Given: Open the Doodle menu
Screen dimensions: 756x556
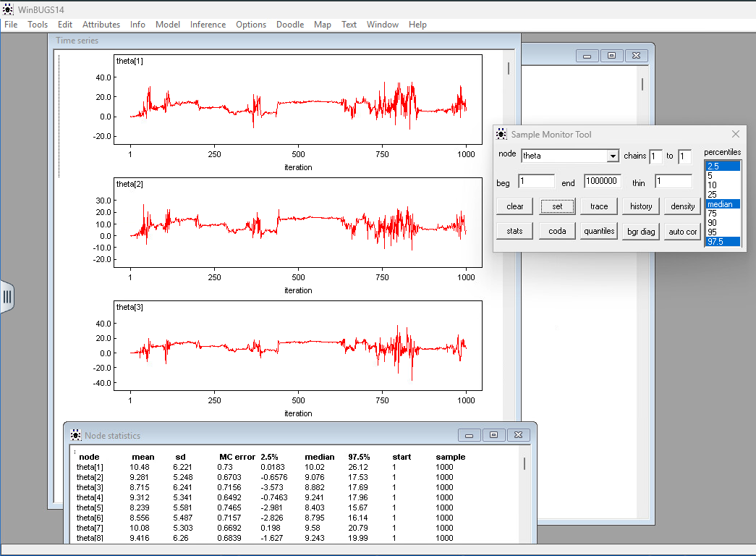Looking at the screenshot, I should point(290,25).
